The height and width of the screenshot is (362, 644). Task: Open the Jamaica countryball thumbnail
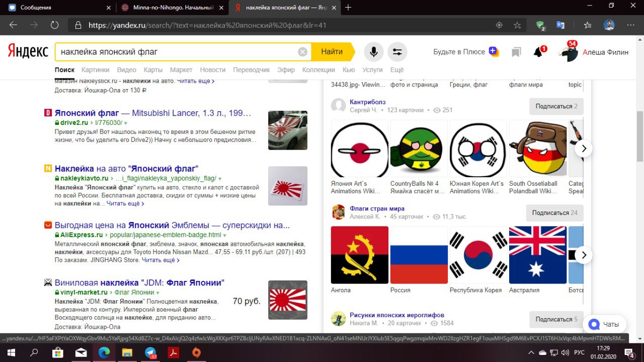pos(419,149)
